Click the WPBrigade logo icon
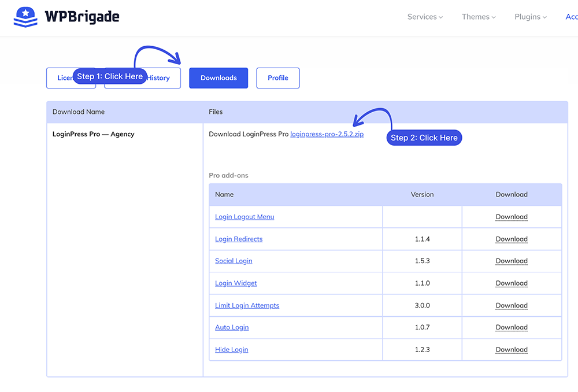Screen dimensions: 578x392 [x=25, y=17]
